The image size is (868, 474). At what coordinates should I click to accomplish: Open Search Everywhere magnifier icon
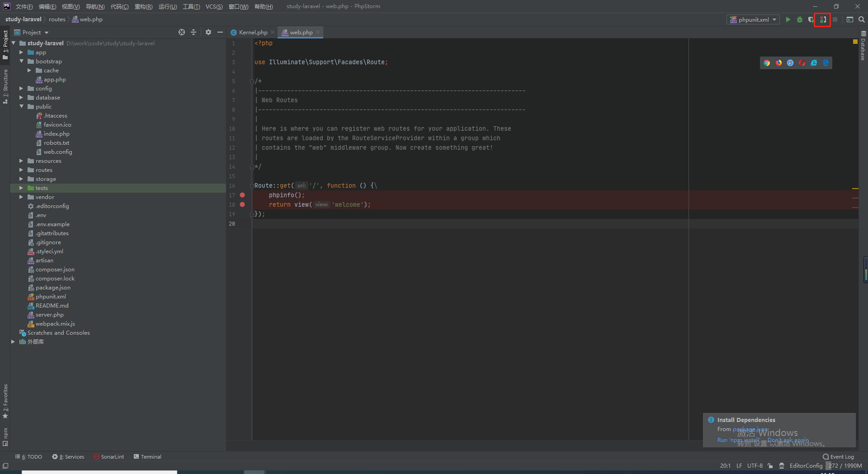pos(862,19)
